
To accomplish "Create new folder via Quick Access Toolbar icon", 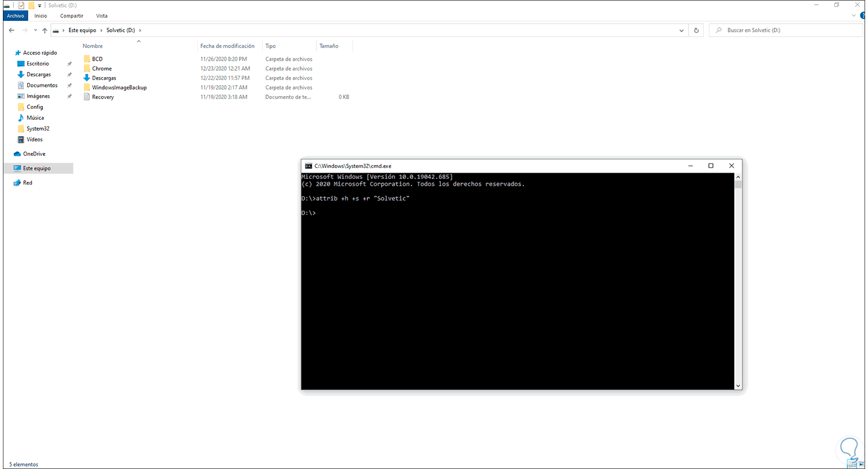I will tap(31, 5).
